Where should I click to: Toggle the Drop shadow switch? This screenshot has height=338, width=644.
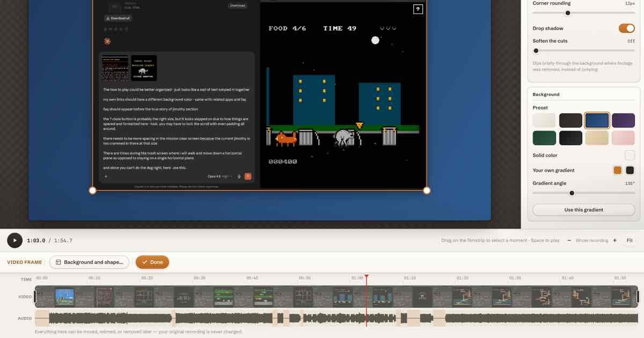(x=626, y=28)
